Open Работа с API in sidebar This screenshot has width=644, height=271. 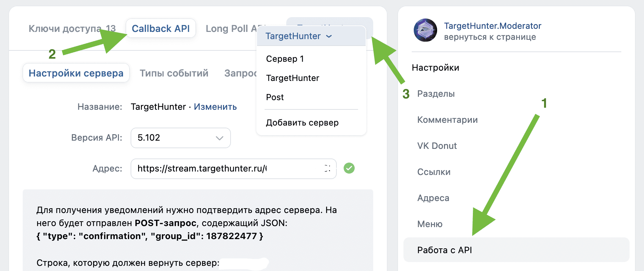pos(444,250)
